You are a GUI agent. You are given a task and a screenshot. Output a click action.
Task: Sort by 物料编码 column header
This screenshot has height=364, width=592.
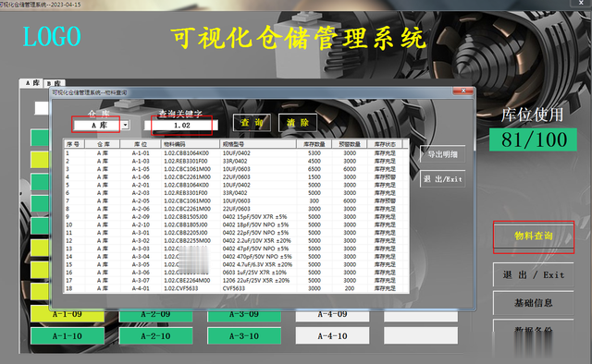(190, 144)
